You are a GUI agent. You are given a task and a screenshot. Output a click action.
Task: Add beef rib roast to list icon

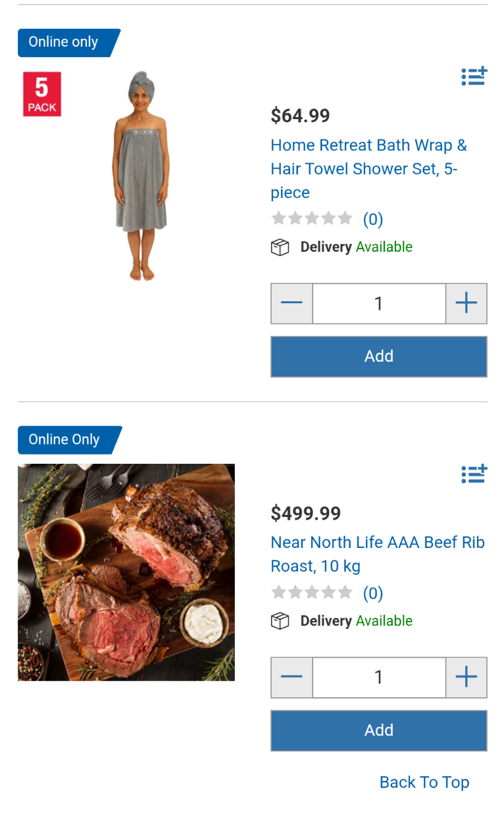[x=474, y=474]
